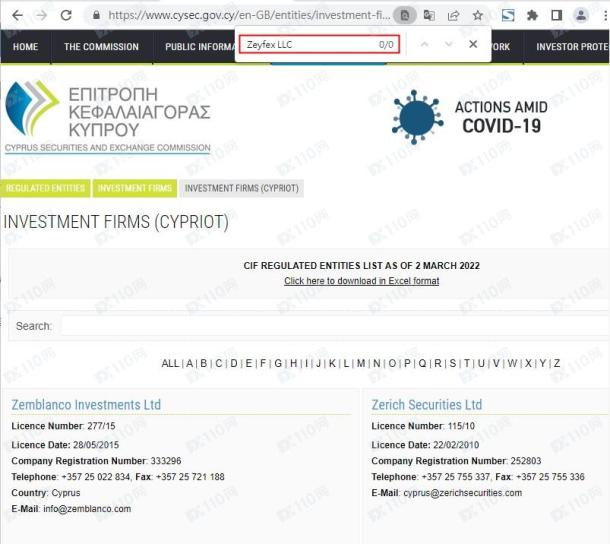Filter entities by ALL
Viewport: 610px width, 544px height.
coord(170,363)
